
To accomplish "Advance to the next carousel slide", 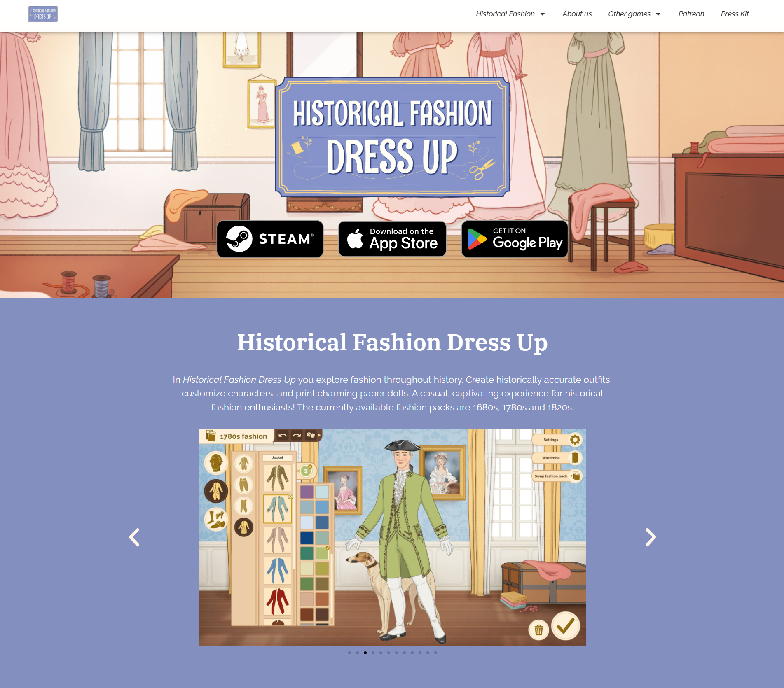I will tap(650, 537).
